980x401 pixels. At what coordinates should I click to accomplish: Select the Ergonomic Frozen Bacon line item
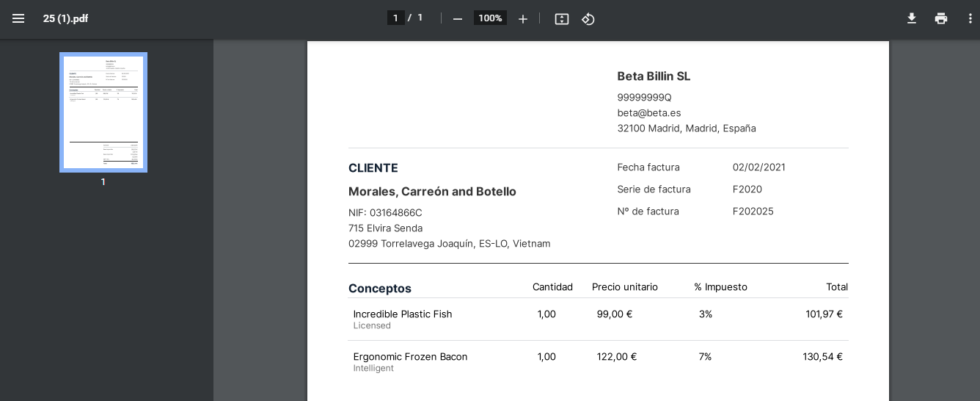[410, 357]
